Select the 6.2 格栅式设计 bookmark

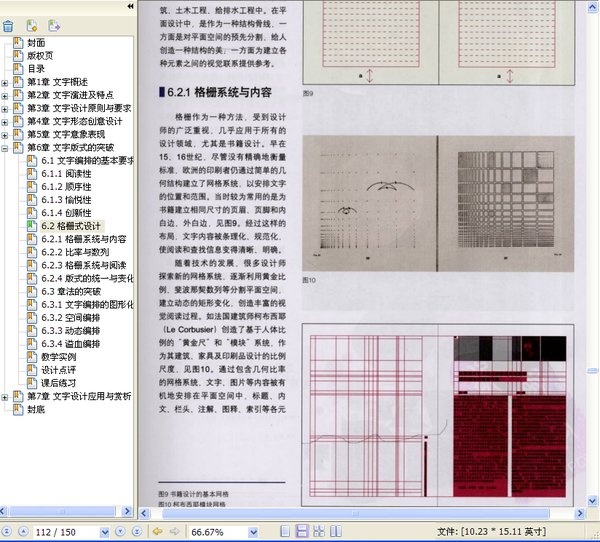tap(71, 226)
